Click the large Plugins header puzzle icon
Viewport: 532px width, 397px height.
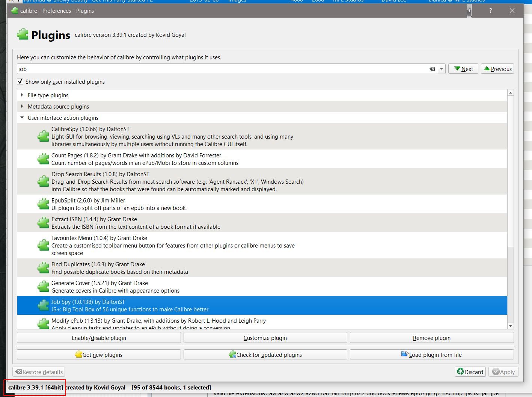[23, 35]
